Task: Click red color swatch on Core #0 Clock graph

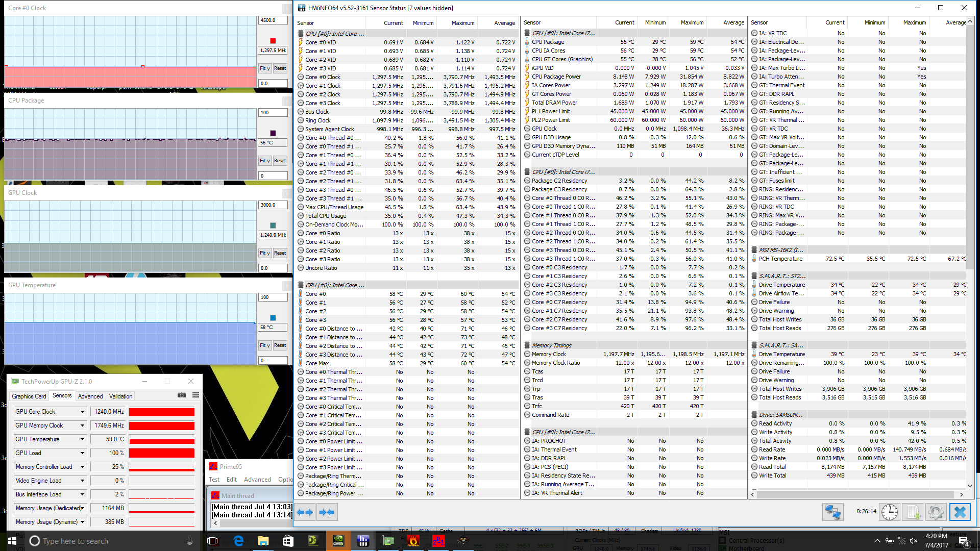Action: (x=273, y=41)
